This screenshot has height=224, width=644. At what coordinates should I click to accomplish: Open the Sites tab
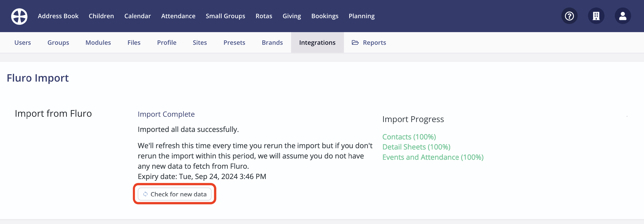point(200,42)
